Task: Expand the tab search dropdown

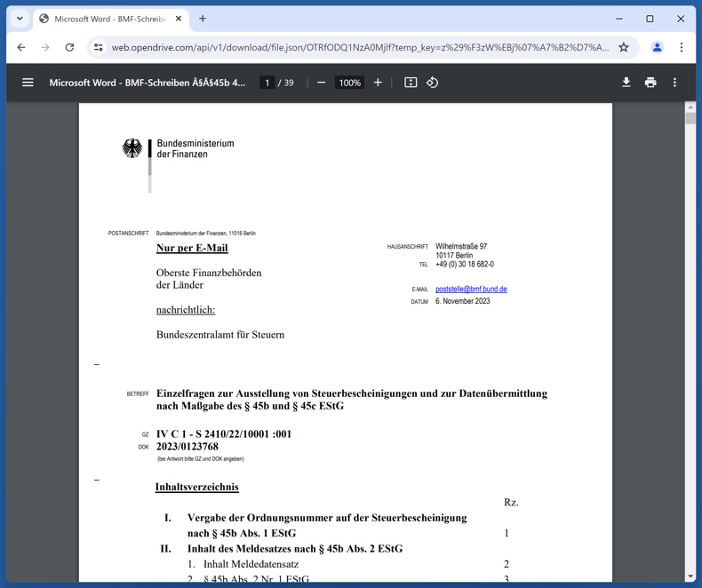Action: click(x=20, y=19)
